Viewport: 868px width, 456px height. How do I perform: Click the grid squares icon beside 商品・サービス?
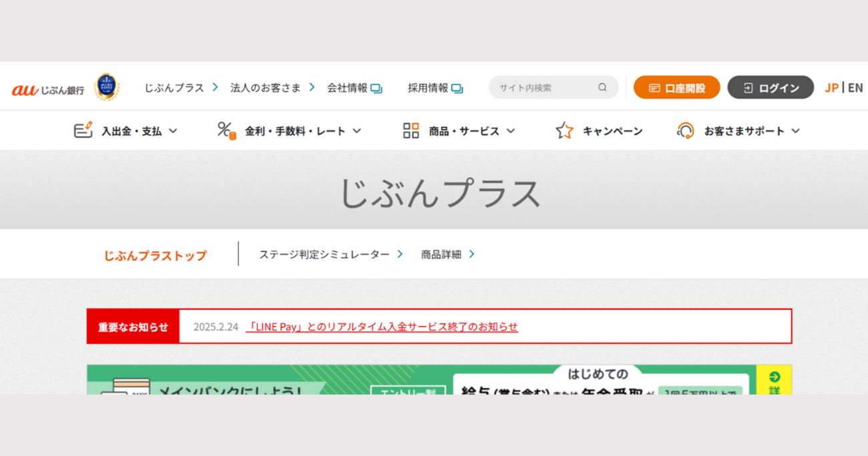[x=411, y=130]
